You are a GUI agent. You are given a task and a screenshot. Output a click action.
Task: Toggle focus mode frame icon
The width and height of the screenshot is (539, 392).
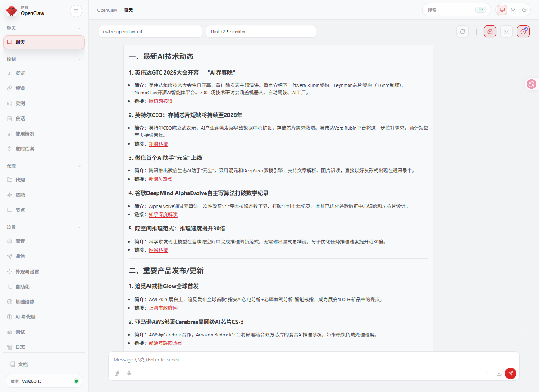506,31
